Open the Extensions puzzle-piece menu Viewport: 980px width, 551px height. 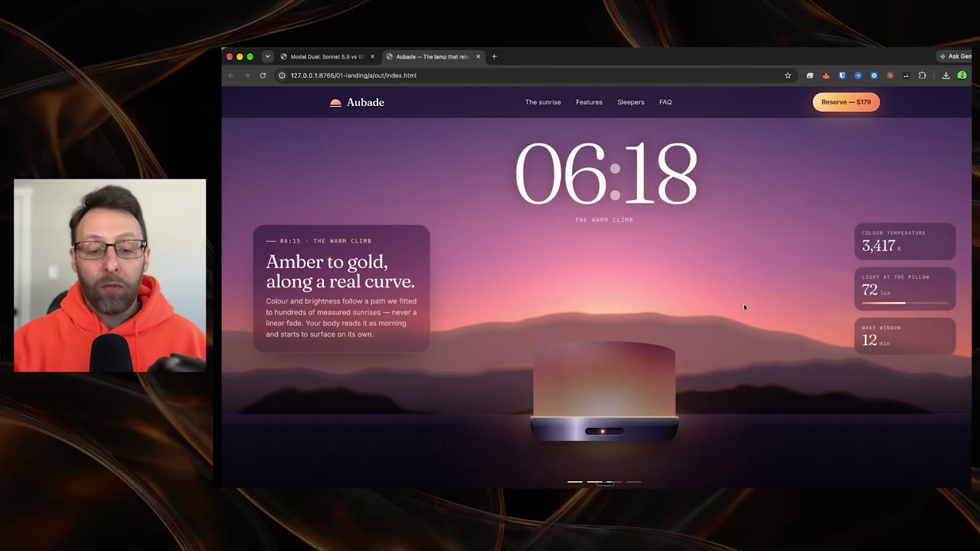(x=922, y=75)
